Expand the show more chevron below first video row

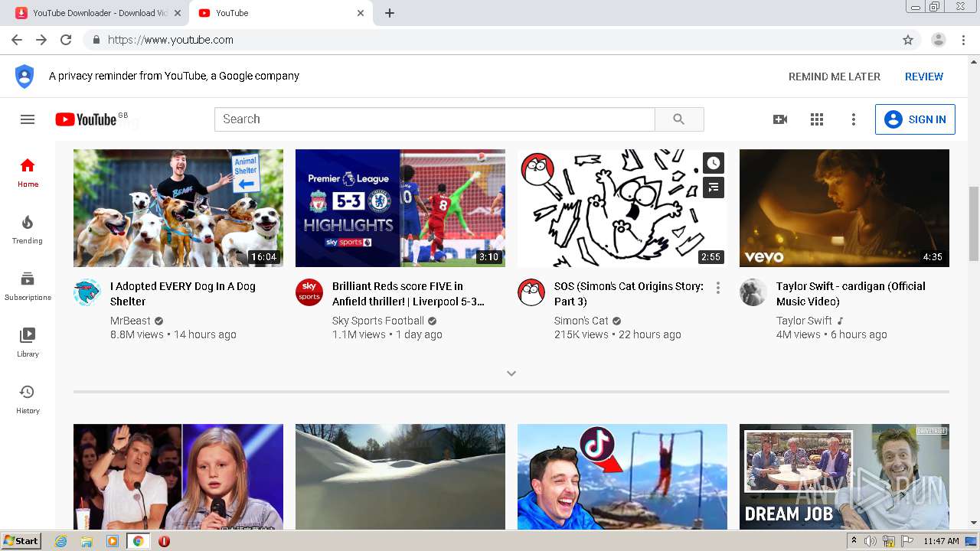511,373
